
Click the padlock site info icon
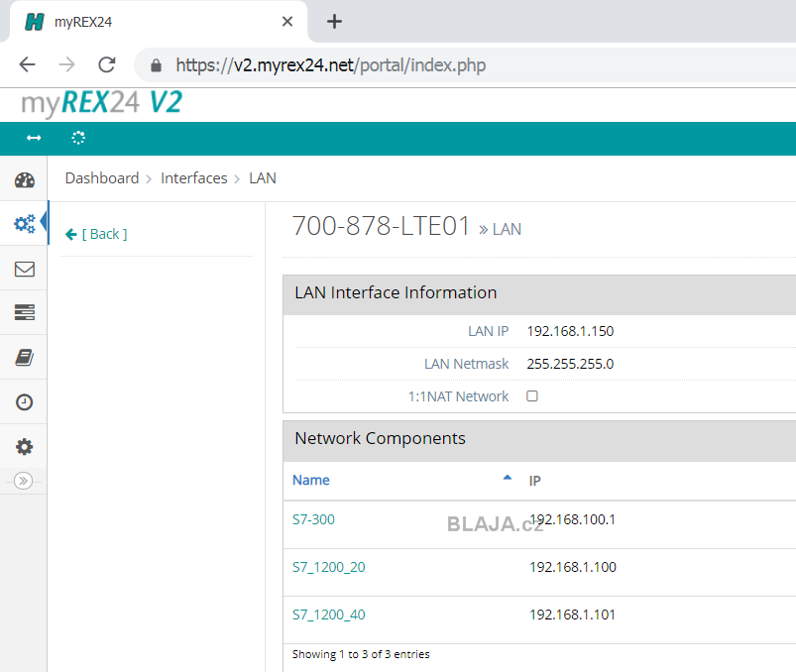[x=157, y=65]
